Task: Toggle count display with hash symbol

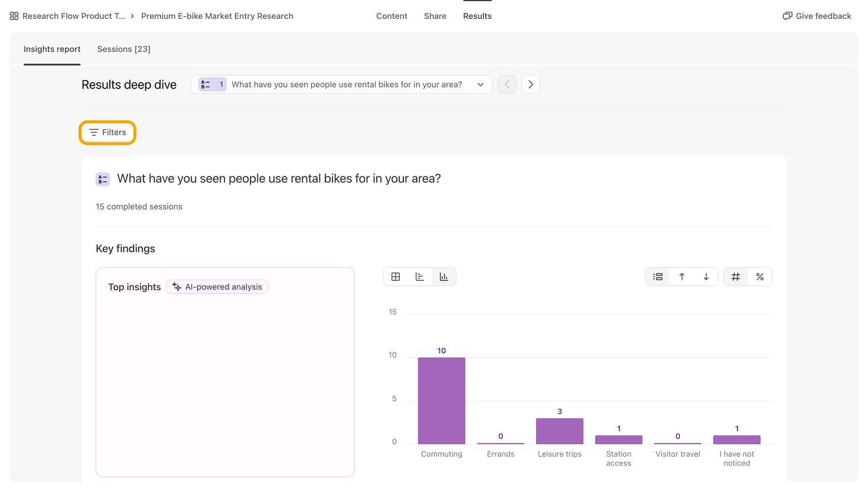Action: click(x=736, y=277)
